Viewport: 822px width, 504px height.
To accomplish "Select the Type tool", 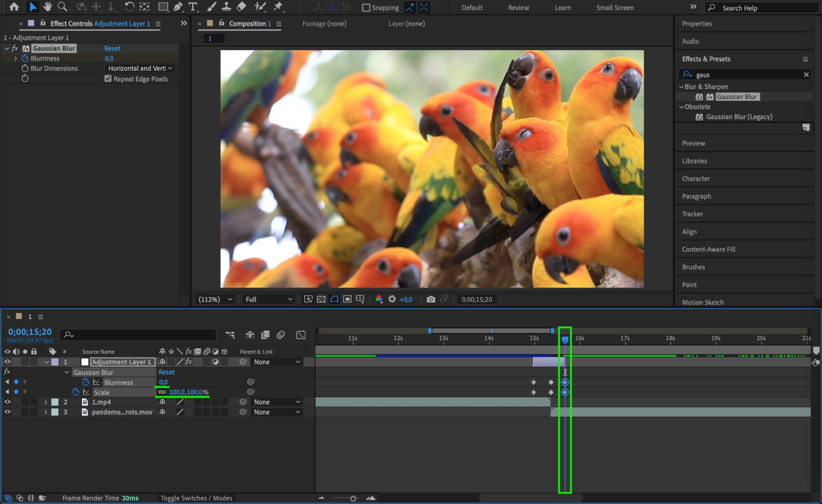I will coord(192,7).
